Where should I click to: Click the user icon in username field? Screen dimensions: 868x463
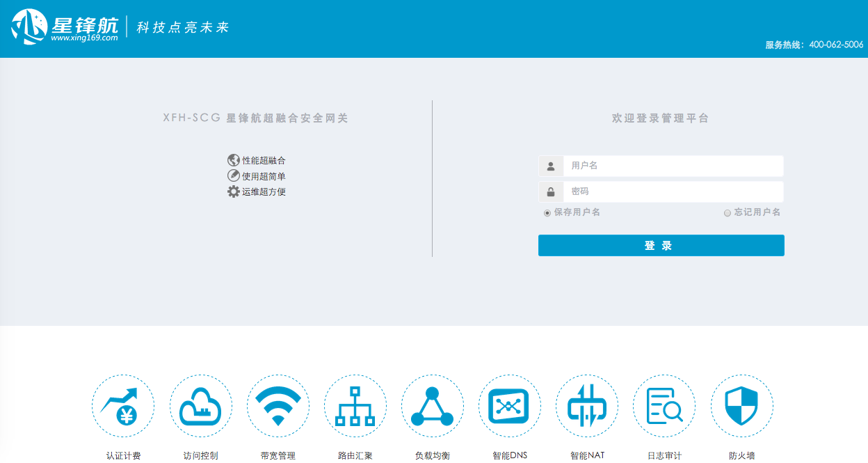[551, 166]
